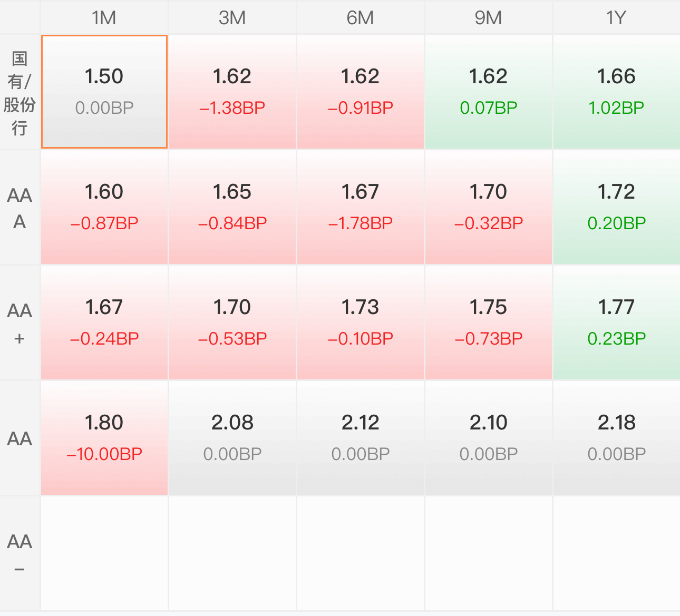The image size is (680, 616).
Task: Select the 1.72 cell showing 0.20BP
Action: coord(617,208)
